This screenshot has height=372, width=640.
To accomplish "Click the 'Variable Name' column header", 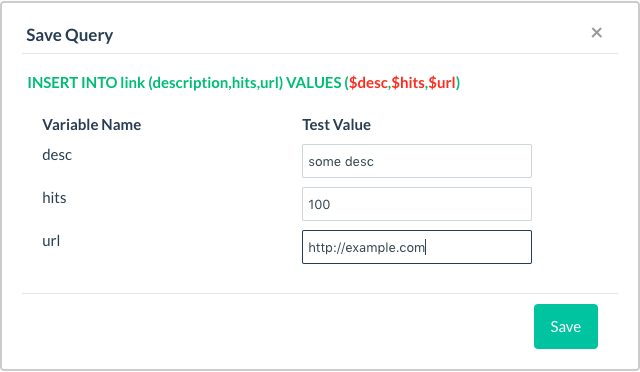I will [x=91, y=125].
